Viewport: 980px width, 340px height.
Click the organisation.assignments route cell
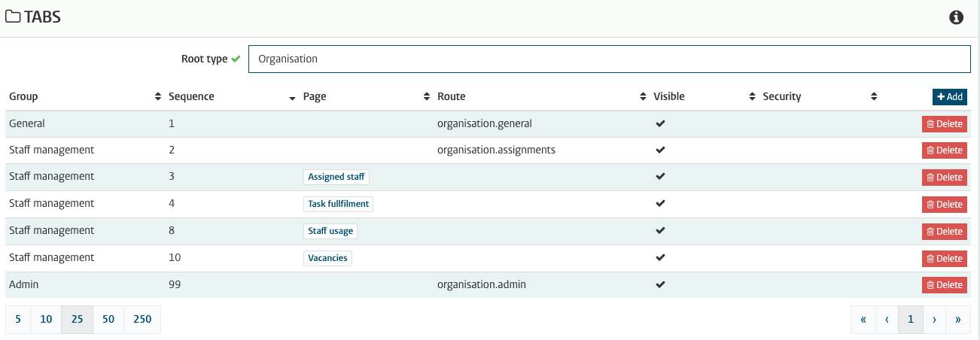pos(496,150)
